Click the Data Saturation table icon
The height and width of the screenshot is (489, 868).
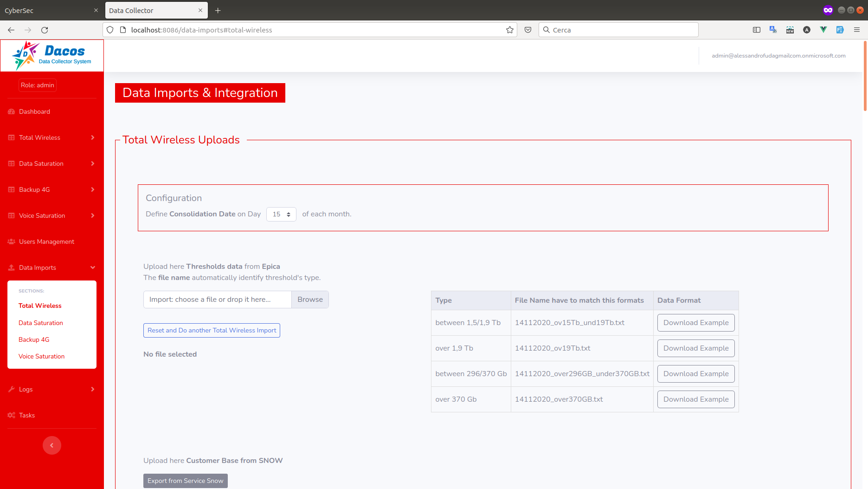pyautogui.click(x=12, y=163)
